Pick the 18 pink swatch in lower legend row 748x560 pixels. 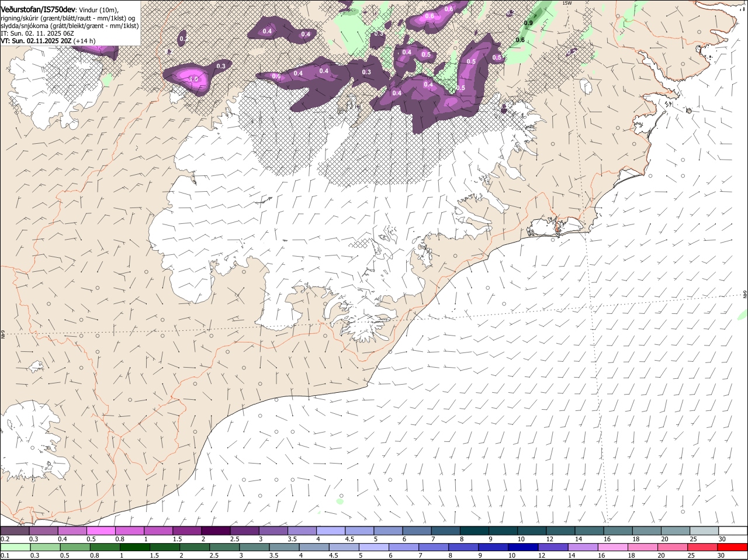(643, 548)
